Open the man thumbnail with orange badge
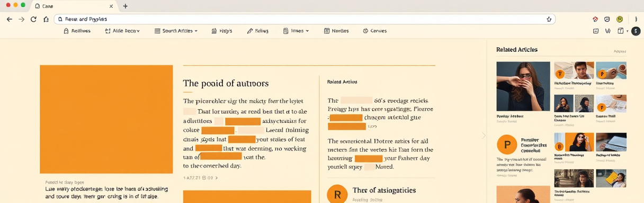Viewport: 644px width, 203px height. point(574,70)
